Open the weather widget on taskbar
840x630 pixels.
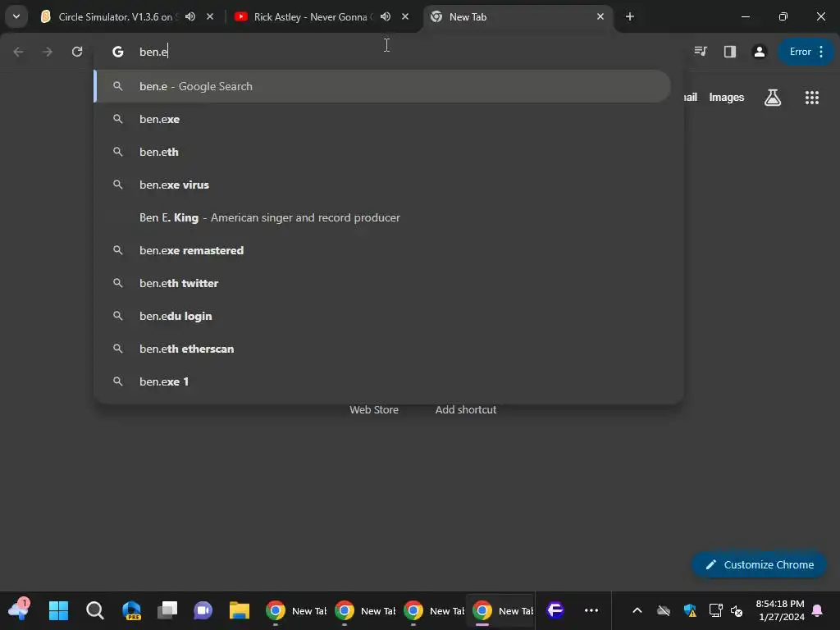coord(19,609)
